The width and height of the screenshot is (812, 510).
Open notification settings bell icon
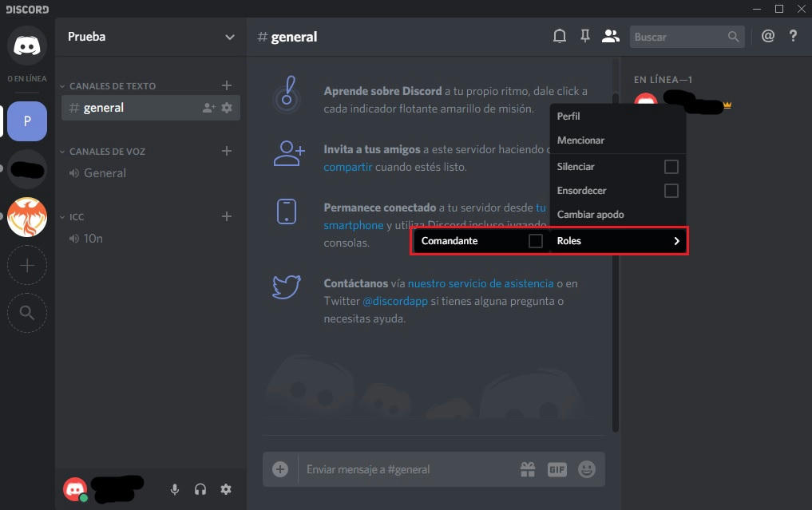[559, 36]
